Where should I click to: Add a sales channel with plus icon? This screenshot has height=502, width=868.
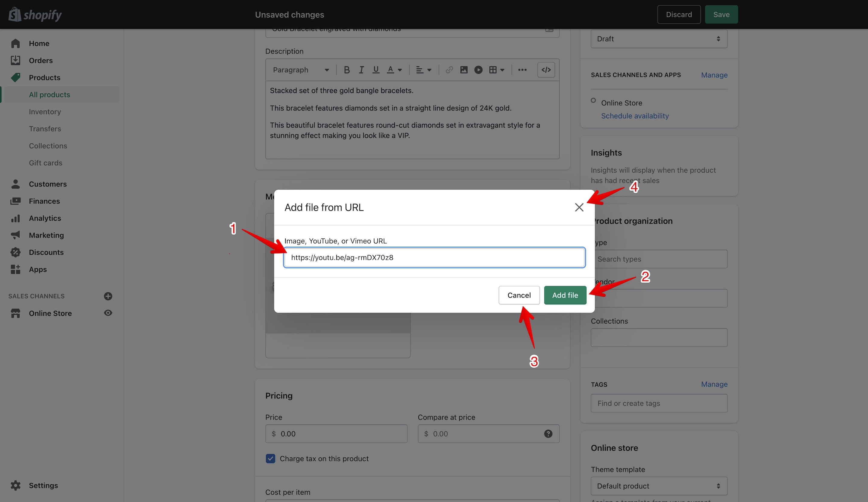pyautogui.click(x=108, y=296)
